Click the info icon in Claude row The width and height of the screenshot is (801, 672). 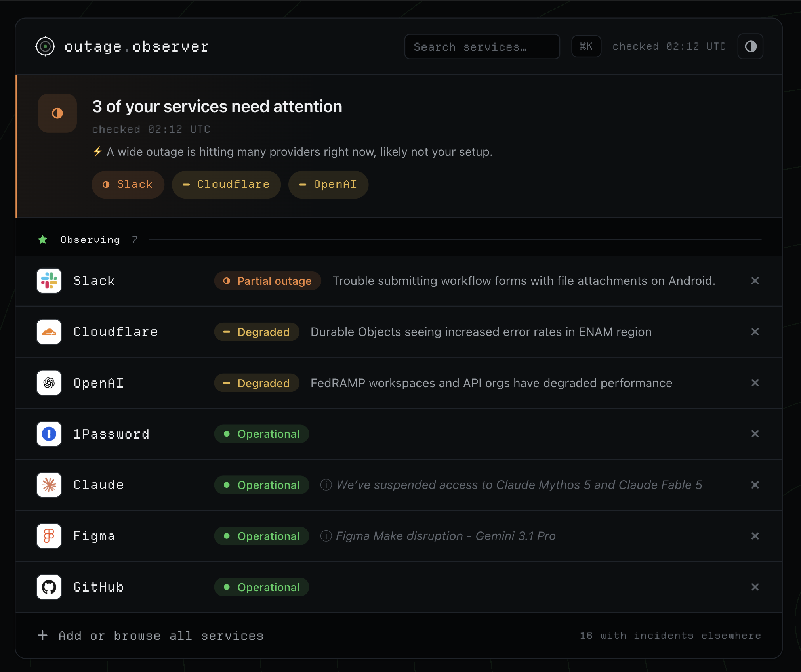point(326,485)
